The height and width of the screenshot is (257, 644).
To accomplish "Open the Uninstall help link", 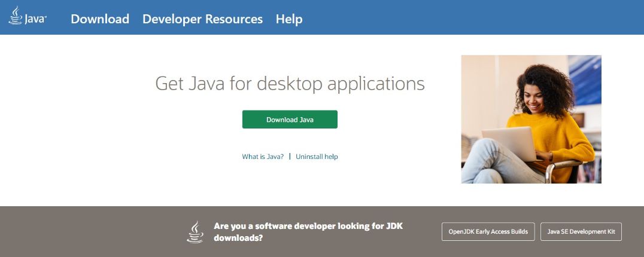I will pos(317,157).
